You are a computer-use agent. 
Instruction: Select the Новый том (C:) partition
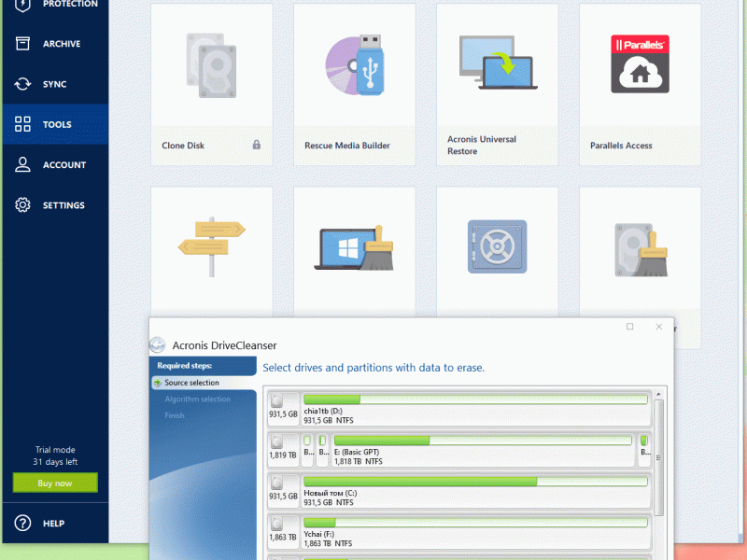475,491
